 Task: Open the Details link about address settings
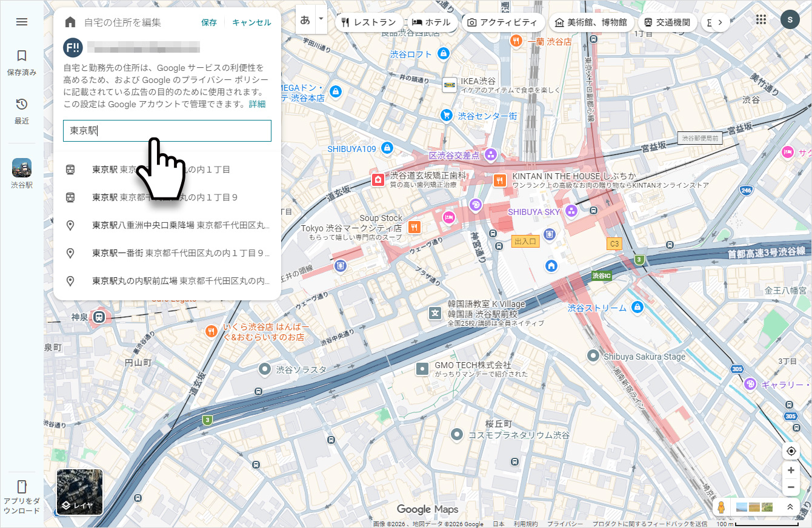pos(257,104)
